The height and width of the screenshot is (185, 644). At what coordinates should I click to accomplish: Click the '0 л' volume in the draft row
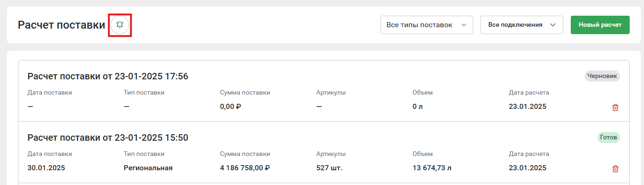point(417,107)
